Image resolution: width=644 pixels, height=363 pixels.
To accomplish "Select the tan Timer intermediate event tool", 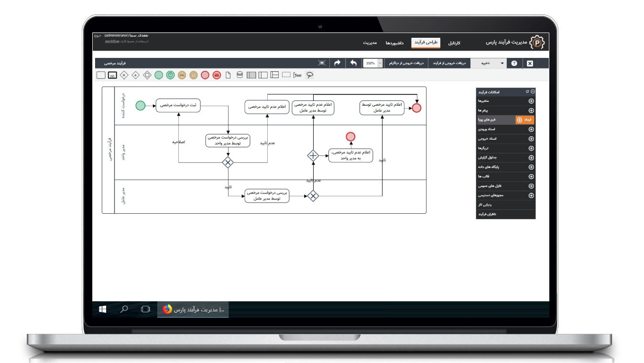I will 193,75.
